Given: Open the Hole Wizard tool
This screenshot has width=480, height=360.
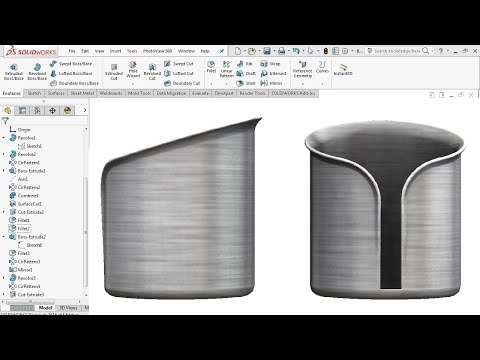Looking at the screenshot, I should (x=133, y=70).
